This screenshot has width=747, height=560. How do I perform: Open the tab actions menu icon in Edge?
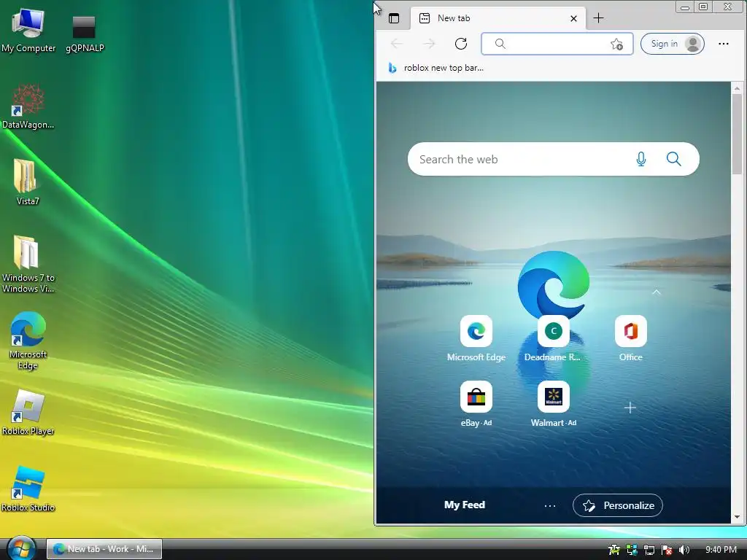click(x=394, y=18)
